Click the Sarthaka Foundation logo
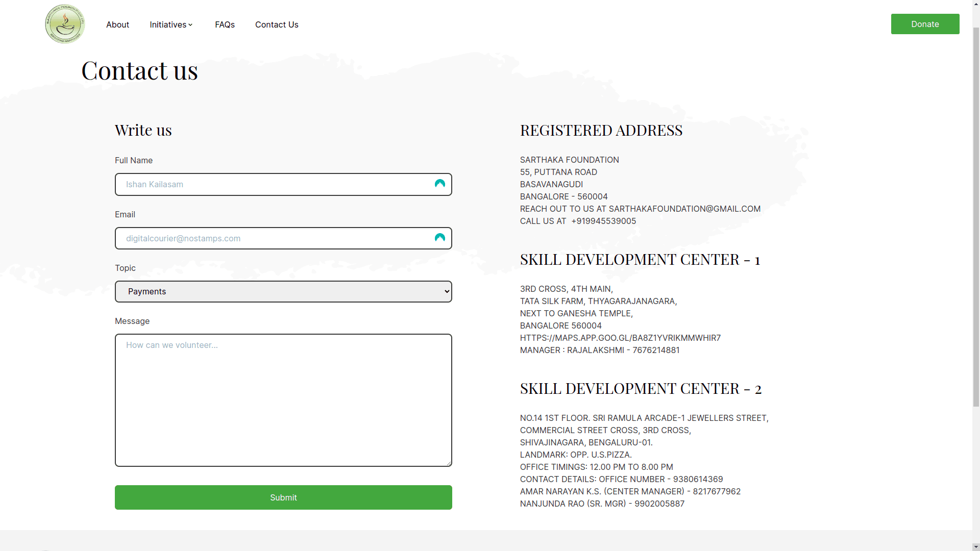980x551 pixels. [x=64, y=23]
